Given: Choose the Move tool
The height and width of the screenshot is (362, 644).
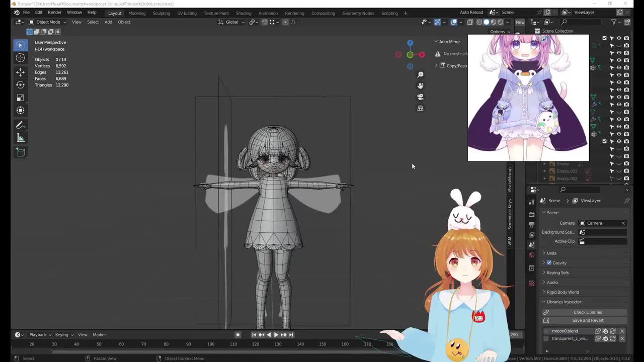Looking at the screenshot, I should pos(20,72).
